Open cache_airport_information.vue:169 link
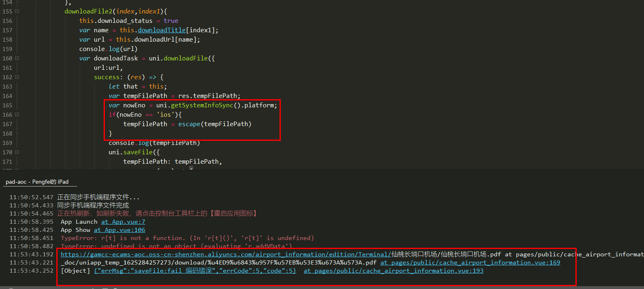This screenshot has height=289, width=644. 470,262
